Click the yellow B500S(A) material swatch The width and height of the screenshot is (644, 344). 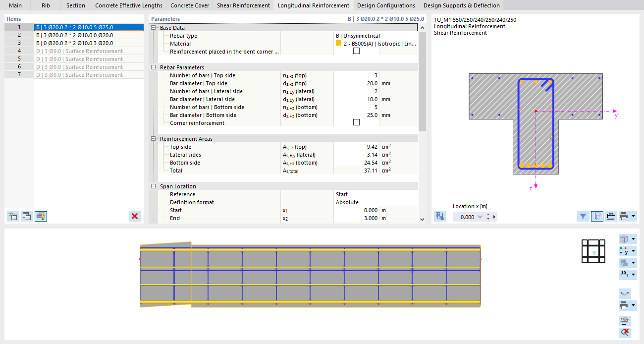[x=339, y=44]
